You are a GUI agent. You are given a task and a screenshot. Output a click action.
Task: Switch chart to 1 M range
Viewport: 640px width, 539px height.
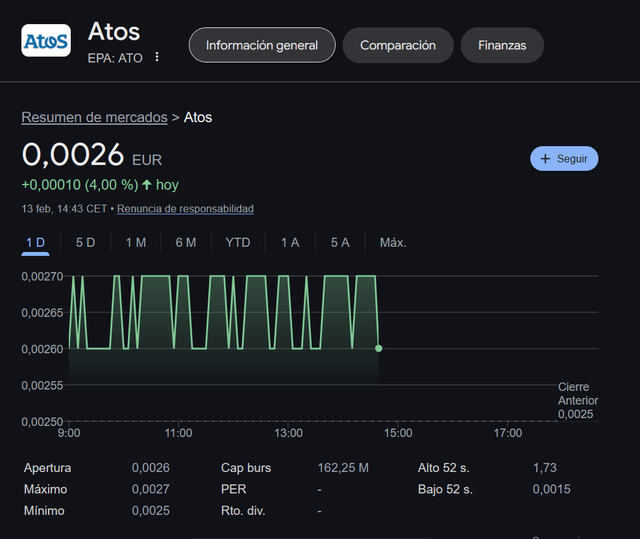136,243
